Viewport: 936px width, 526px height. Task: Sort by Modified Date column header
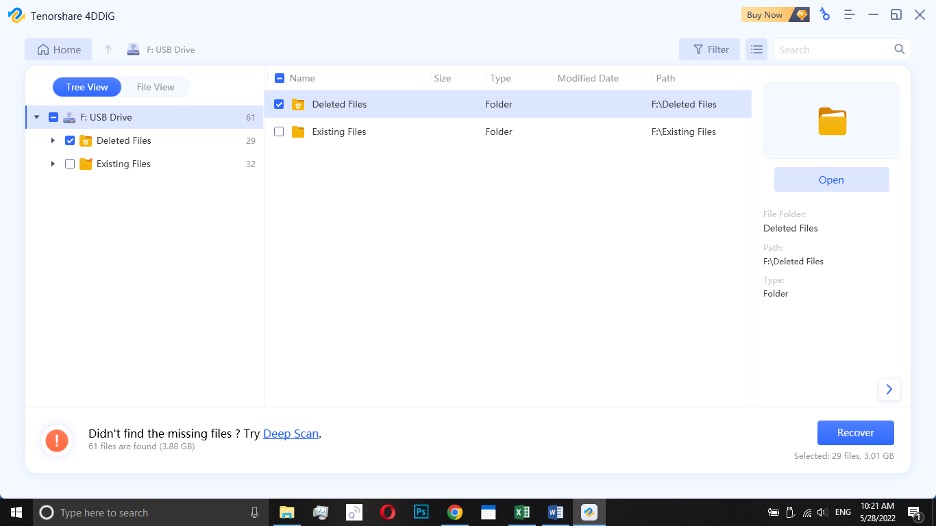pyautogui.click(x=587, y=78)
